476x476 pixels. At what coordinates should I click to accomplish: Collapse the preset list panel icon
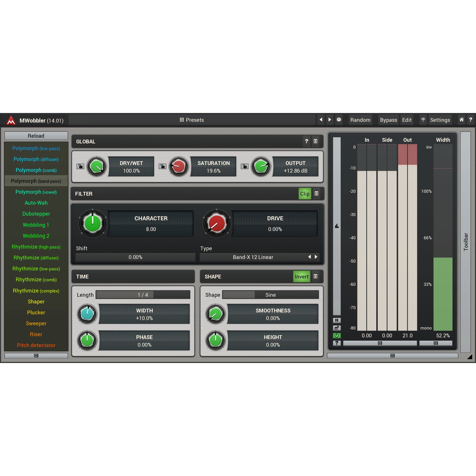[36, 356]
